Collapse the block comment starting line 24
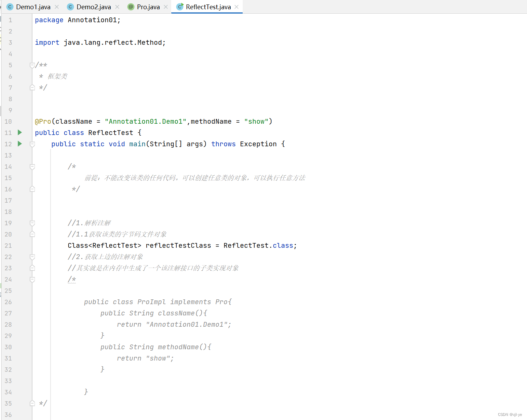 32,279
